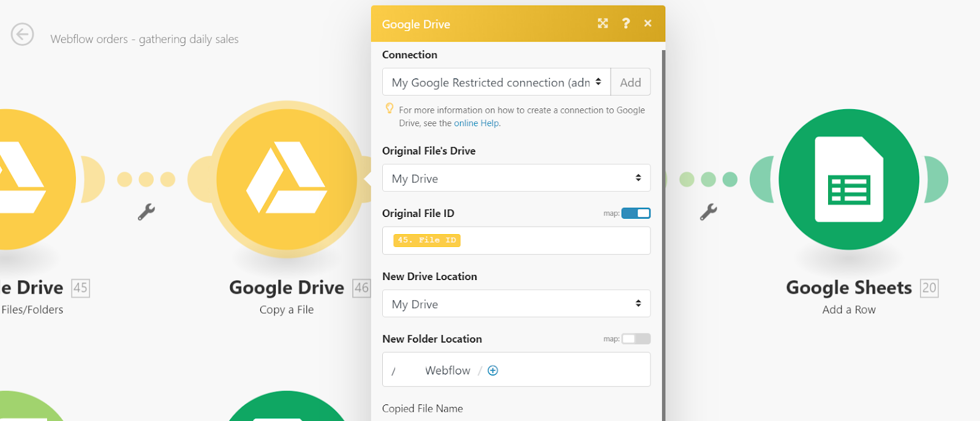980x421 pixels.
Task: Click the Add connection button
Action: click(630, 82)
